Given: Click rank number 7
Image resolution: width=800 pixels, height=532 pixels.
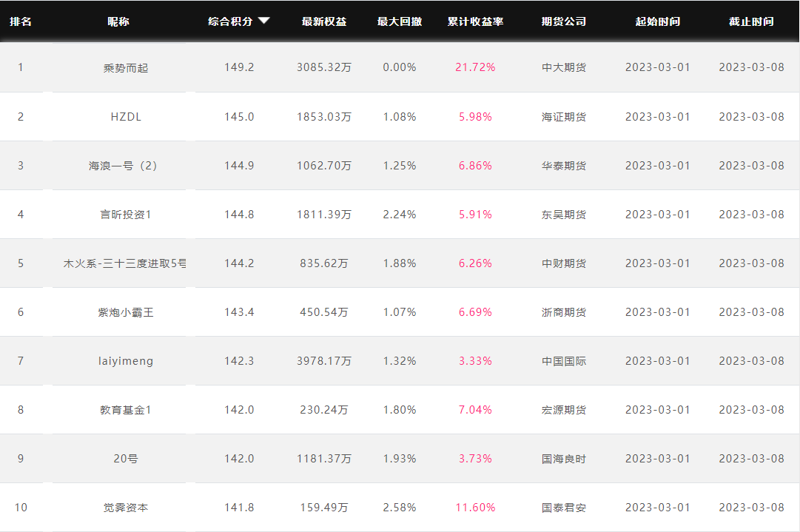Looking at the screenshot, I should point(21,361).
